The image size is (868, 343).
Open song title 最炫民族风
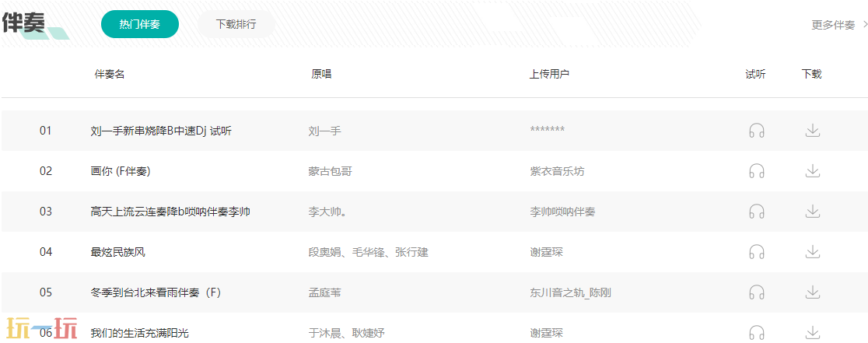click(x=118, y=252)
